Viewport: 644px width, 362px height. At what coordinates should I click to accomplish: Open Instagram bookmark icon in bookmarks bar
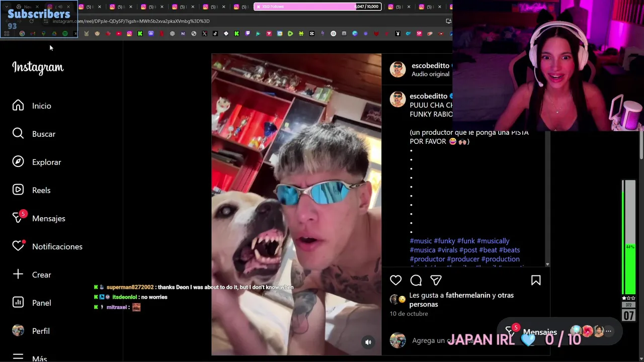[x=129, y=34]
